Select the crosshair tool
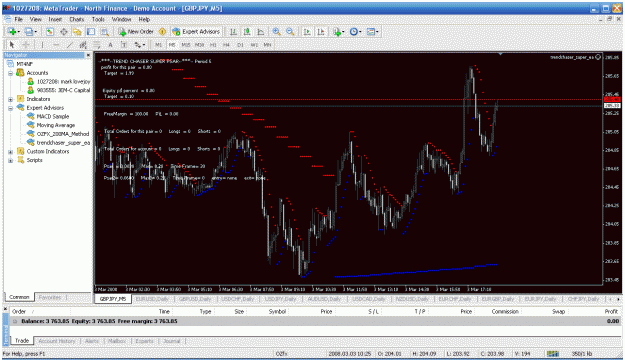Viewport: 625px width, 360px height. [26, 45]
